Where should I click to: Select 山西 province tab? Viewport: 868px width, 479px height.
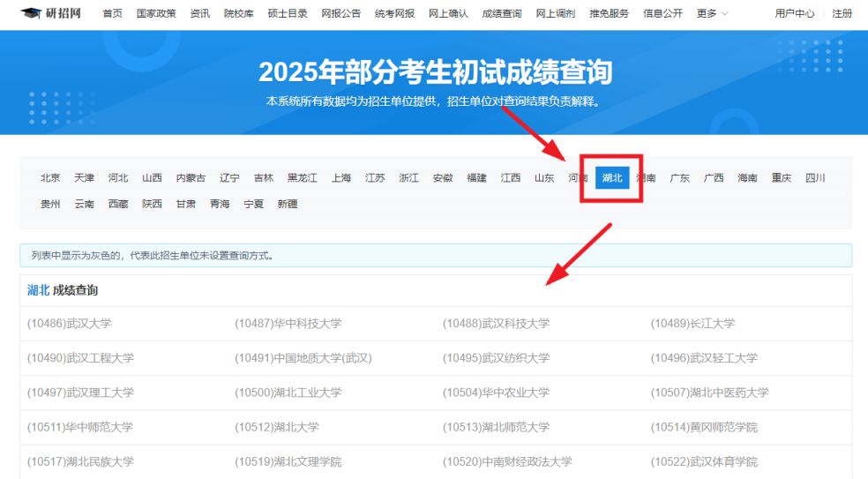[x=152, y=178]
